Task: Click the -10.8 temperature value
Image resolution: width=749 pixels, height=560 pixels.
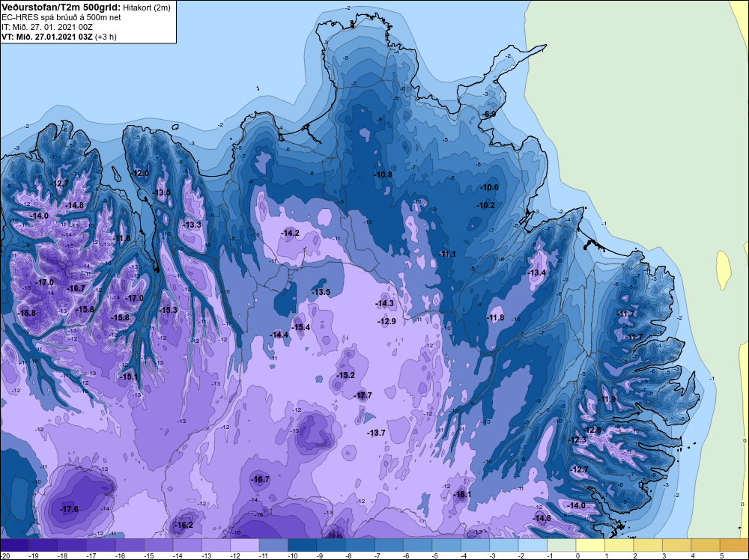Action: 383,174
